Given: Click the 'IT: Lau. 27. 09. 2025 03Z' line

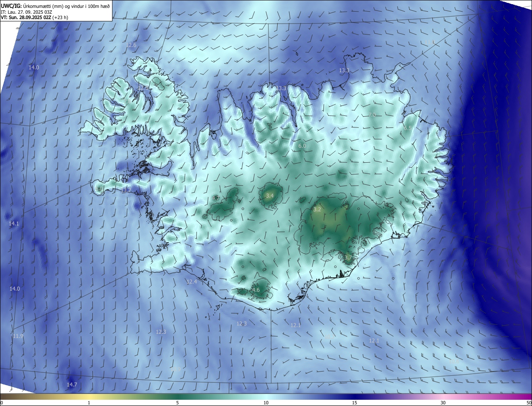Looking at the screenshot, I should 26,12.
